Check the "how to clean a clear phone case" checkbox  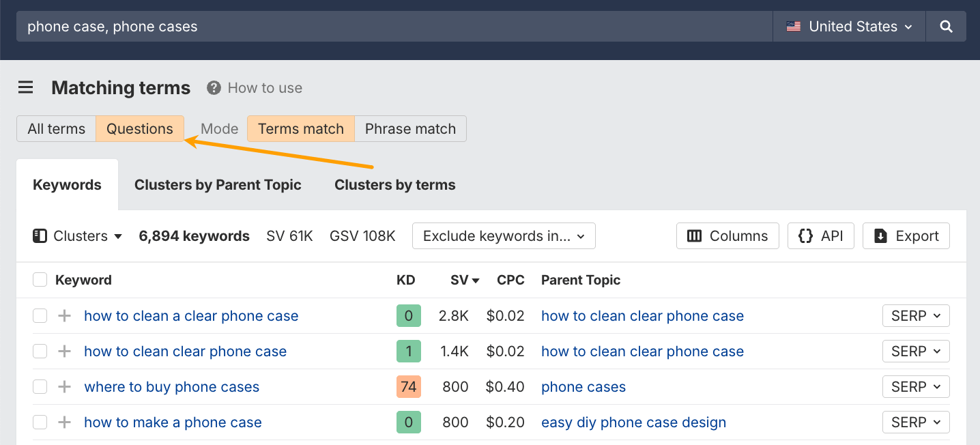[x=40, y=315]
